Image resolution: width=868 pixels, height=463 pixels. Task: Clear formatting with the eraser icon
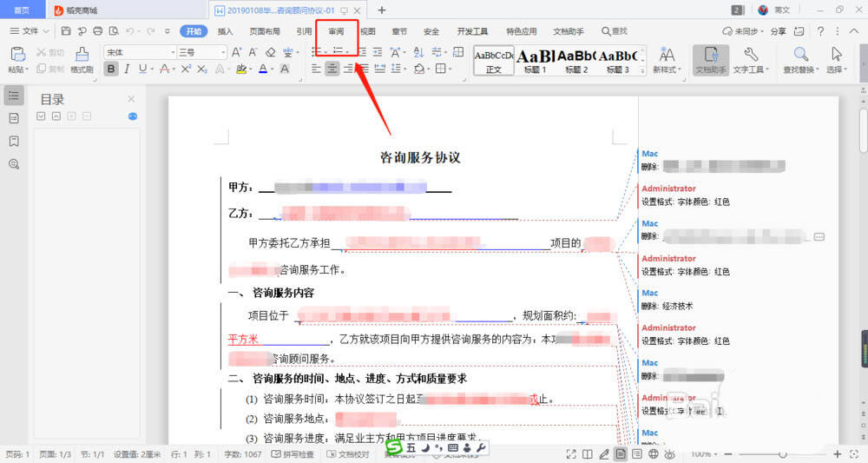click(x=270, y=52)
